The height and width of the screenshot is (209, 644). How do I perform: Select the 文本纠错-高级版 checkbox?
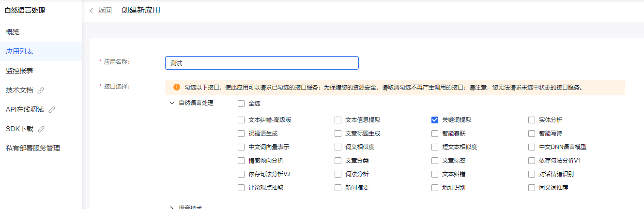point(241,120)
